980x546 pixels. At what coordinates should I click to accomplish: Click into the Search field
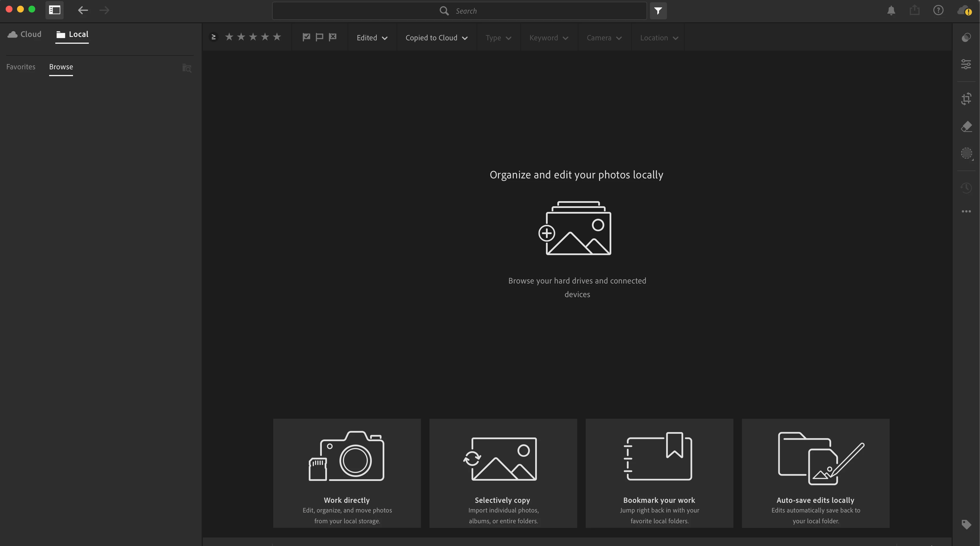[x=459, y=11]
